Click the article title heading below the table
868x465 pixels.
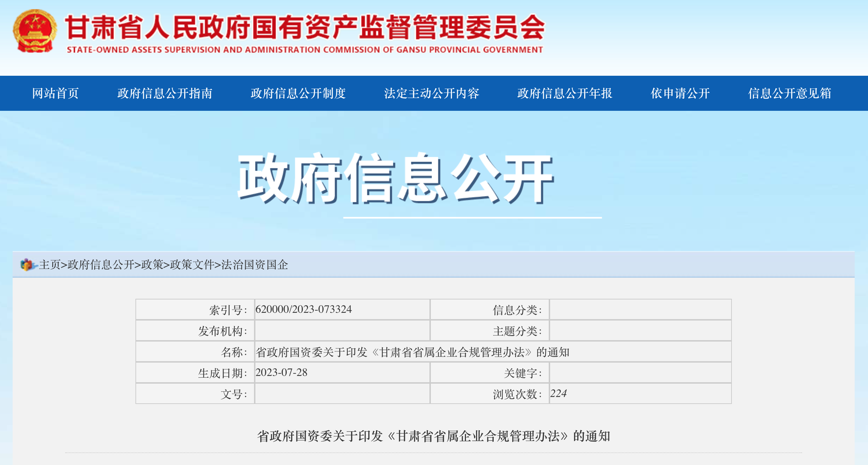[434, 436]
